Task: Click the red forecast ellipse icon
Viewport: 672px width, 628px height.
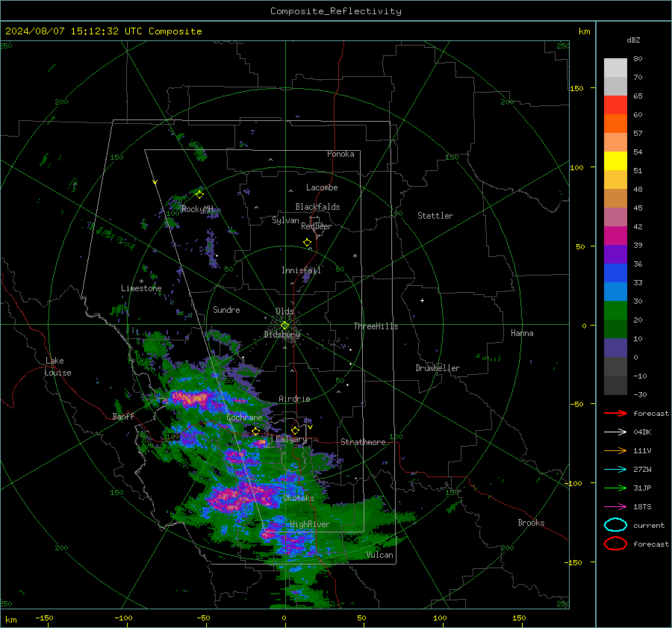Action: click(615, 544)
